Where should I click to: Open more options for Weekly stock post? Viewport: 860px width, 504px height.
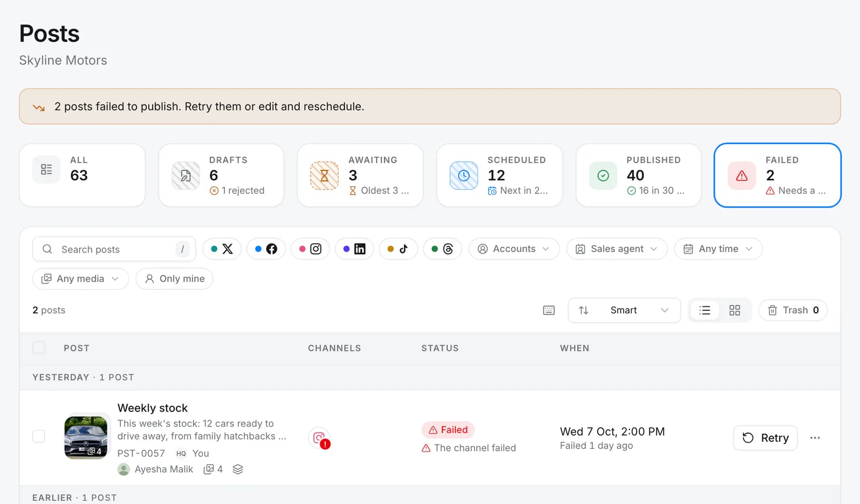pos(815,438)
